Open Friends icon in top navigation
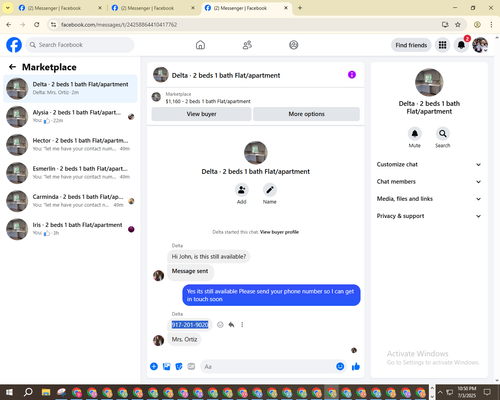This screenshot has width=500, height=400. click(247, 45)
